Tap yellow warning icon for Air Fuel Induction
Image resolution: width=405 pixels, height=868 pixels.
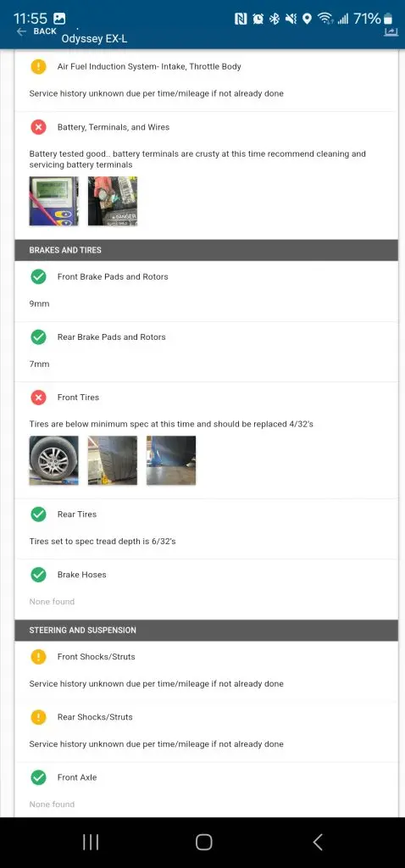click(38, 66)
